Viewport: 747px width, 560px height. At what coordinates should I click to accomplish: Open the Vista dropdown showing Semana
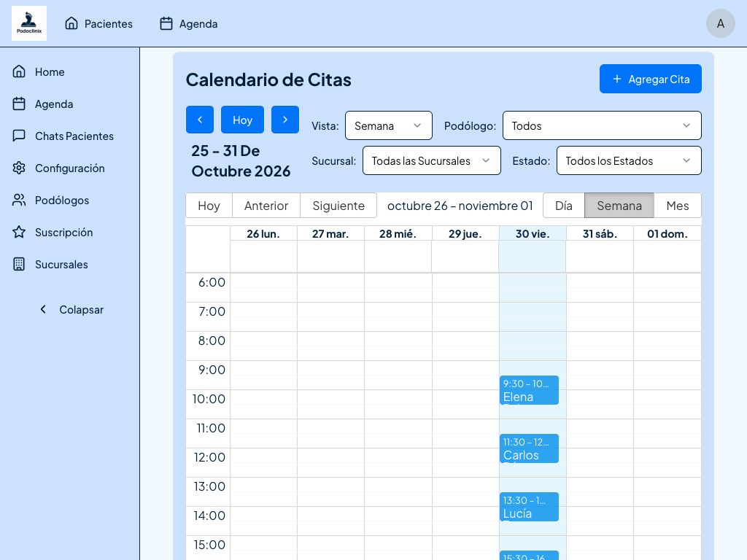[389, 125]
